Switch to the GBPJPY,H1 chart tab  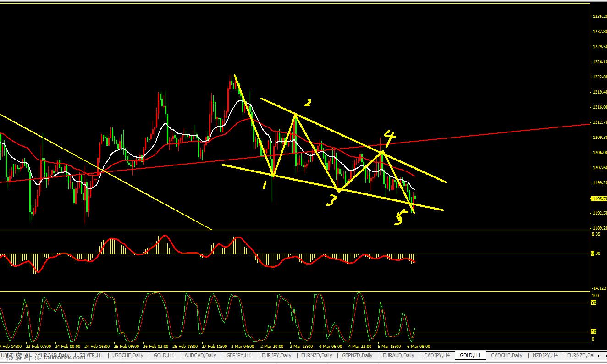pos(239,355)
